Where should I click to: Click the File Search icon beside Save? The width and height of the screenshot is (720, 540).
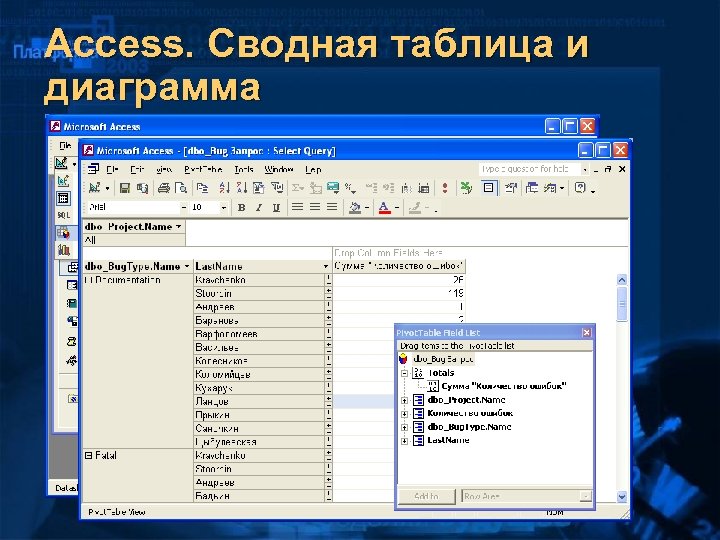tap(142, 188)
